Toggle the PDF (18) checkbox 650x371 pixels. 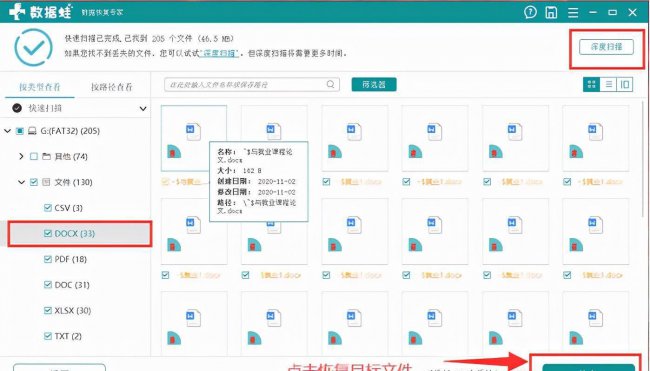click(48, 259)
